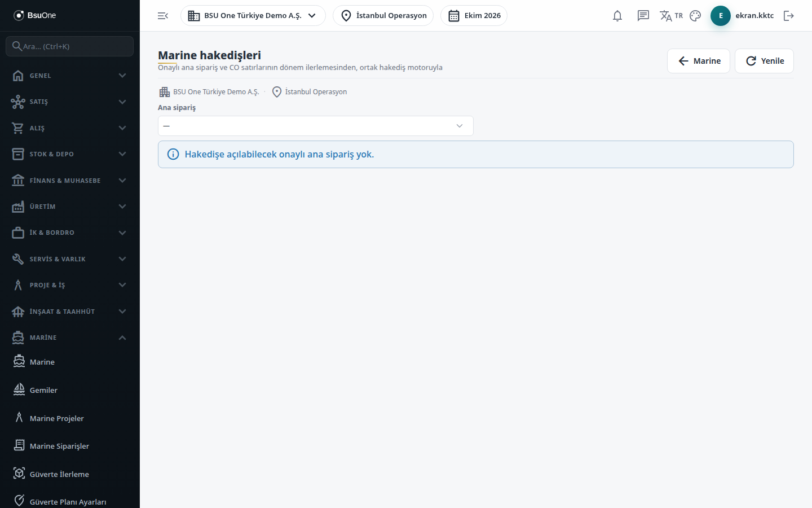The height and width of the screenshot is (508, 812).
Task: Select the İstanbul Operasyon location button
Action: point(383,16)
